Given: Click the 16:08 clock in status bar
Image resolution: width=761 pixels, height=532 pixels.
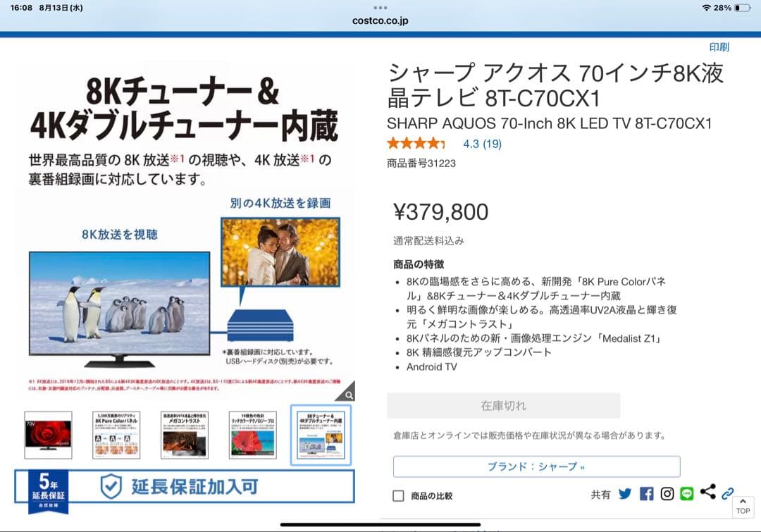Looking at the screenshot, I should pos(21,8).
